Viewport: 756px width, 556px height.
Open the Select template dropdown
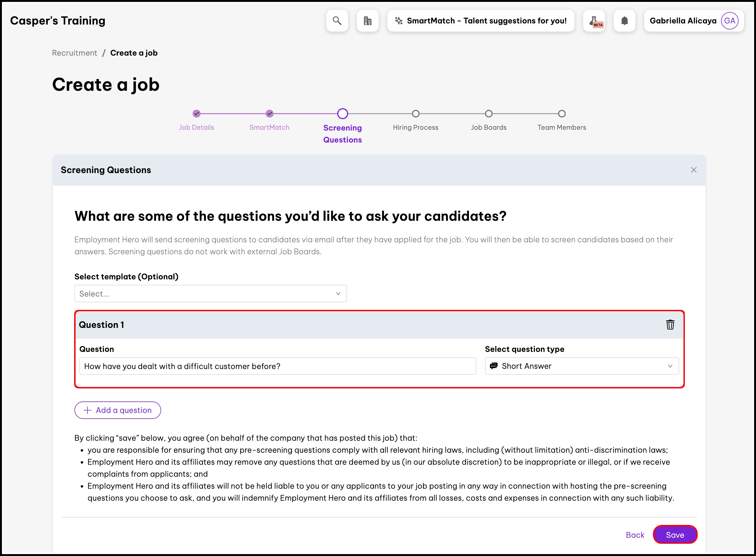(x=210, y=294)
